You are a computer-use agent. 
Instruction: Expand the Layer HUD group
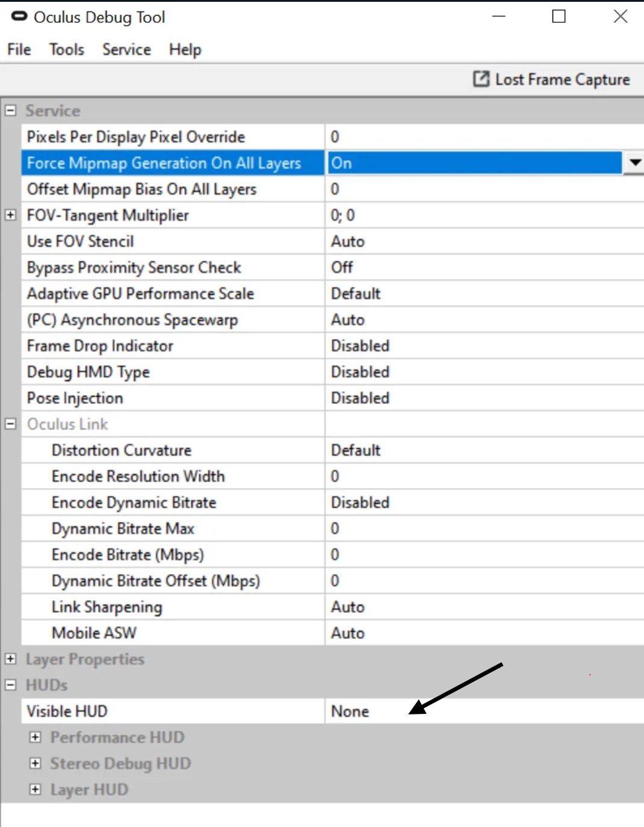(x=36, y=790)
